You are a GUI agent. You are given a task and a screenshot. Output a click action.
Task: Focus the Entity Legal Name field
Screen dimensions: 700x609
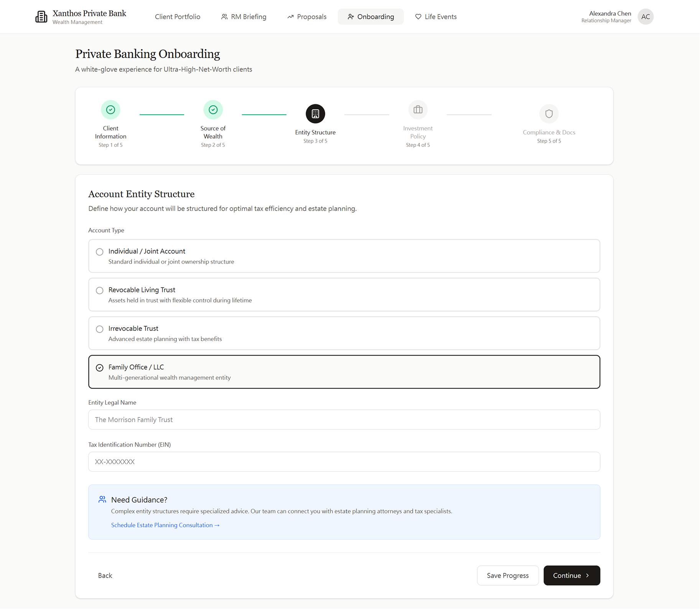(x=344, y=419)
